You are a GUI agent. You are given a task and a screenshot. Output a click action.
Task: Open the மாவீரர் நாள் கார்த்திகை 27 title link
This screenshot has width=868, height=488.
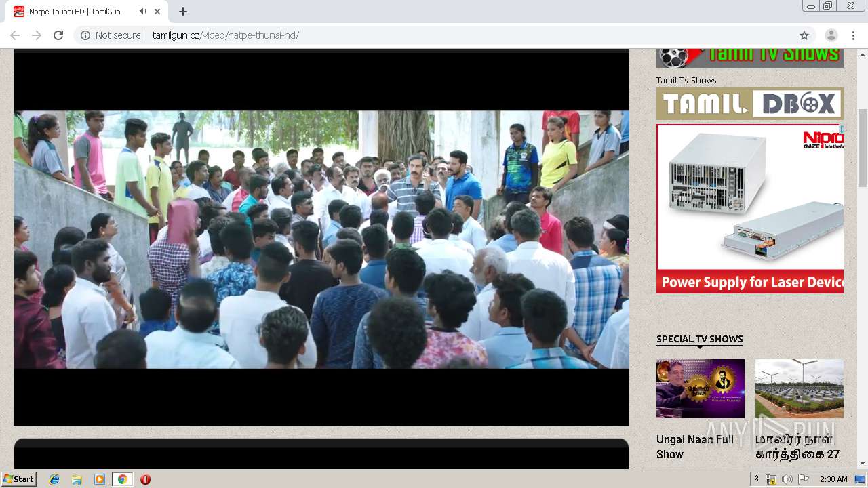(797, 447)
